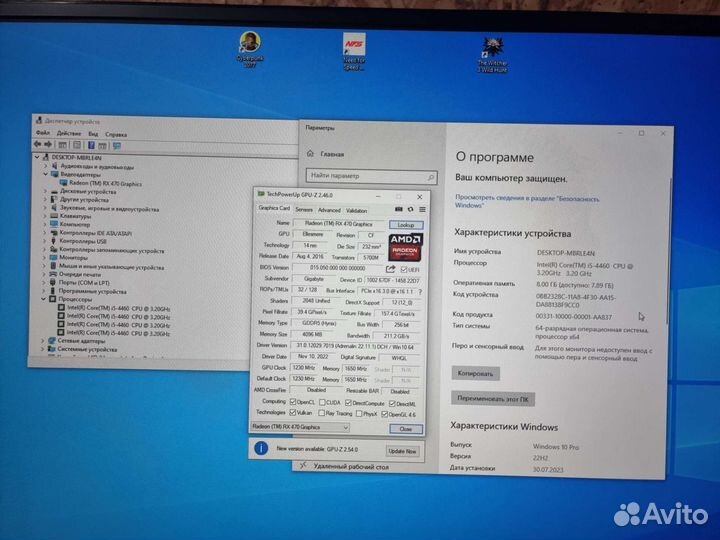This screenshot has width=720, height=540.
Task: Toggle the PhysX checkbox
Action: 359,414
